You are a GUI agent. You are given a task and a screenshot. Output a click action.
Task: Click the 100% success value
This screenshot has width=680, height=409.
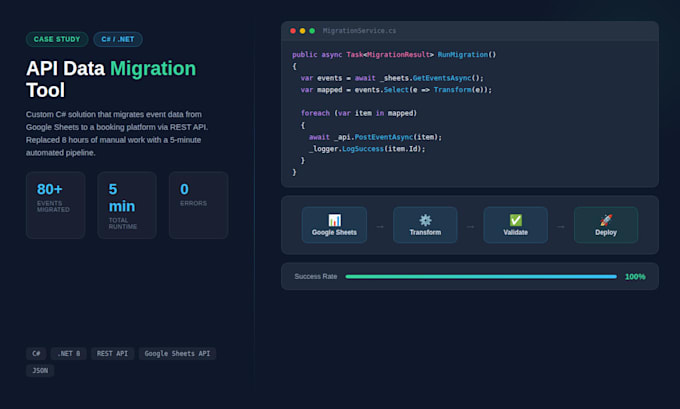(635, 277)
